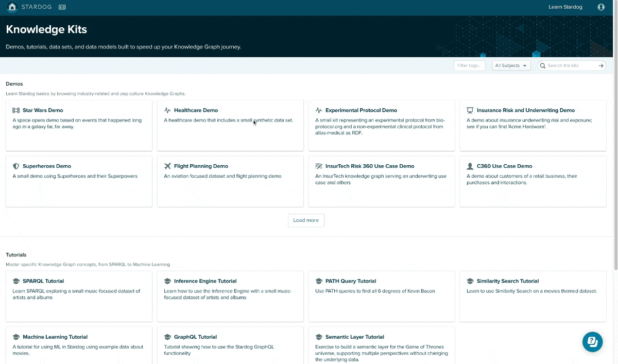Click 'Exercise to build a semantic layer' description
The height and width of the screenshot is (364, 618).
[382, 353]
